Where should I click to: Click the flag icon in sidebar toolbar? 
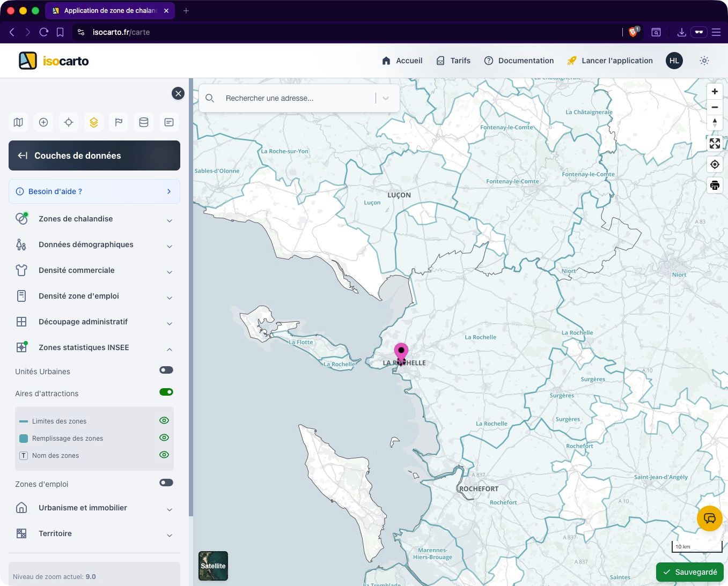coord(119,122)
